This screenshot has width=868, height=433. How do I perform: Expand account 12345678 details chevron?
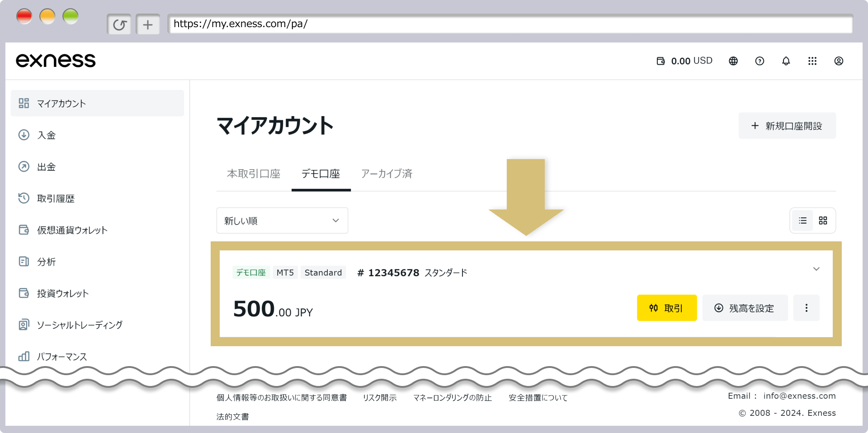pos(816,269)
